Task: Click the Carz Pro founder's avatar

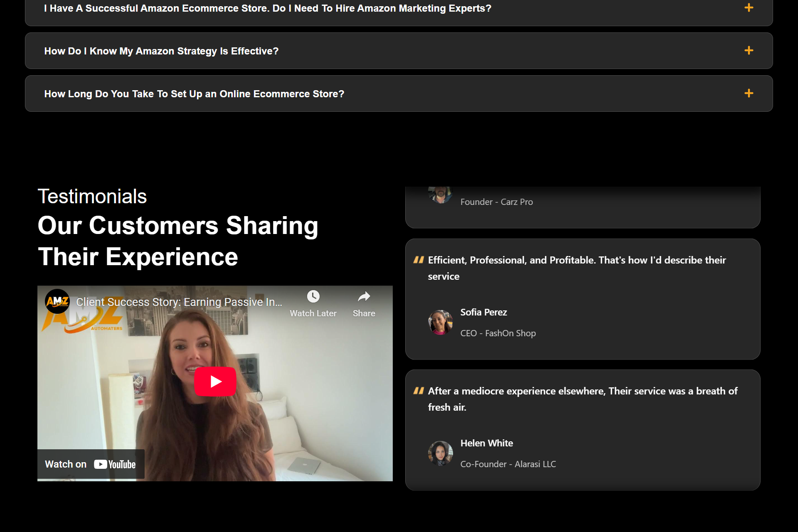Action: 440,195
